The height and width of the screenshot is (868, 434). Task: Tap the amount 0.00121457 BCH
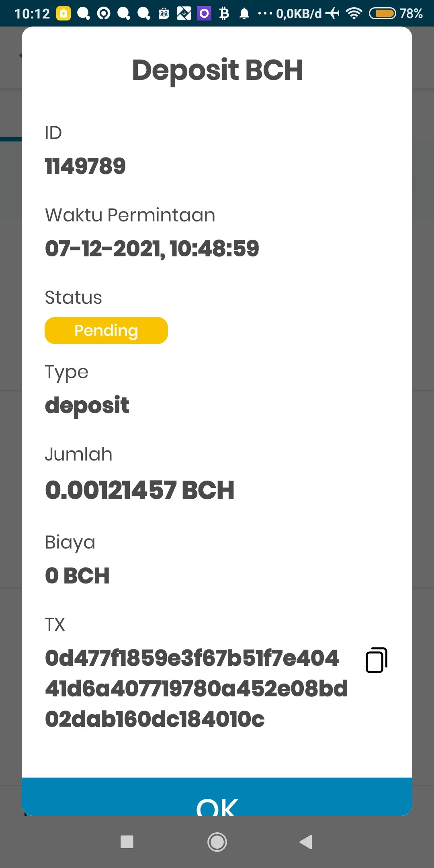click(139, 490)
